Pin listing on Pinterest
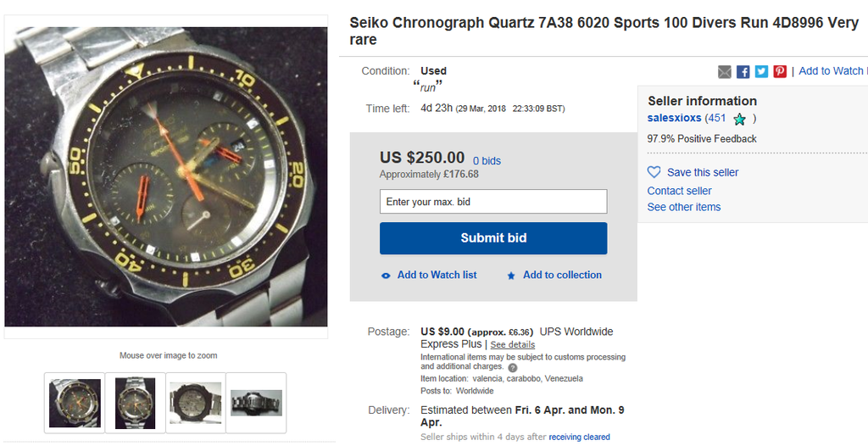Screen dimensions: 868x446 780,71
